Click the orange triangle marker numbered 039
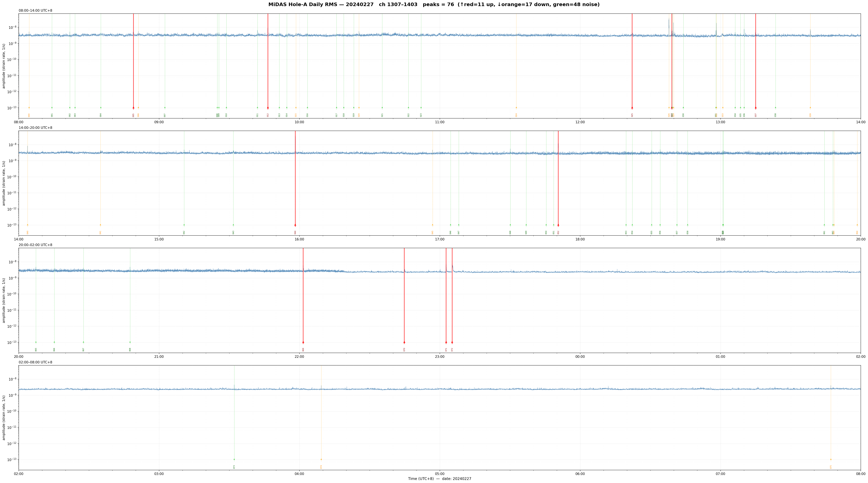This screenshot has width=868, height=483. click(810, 108)
